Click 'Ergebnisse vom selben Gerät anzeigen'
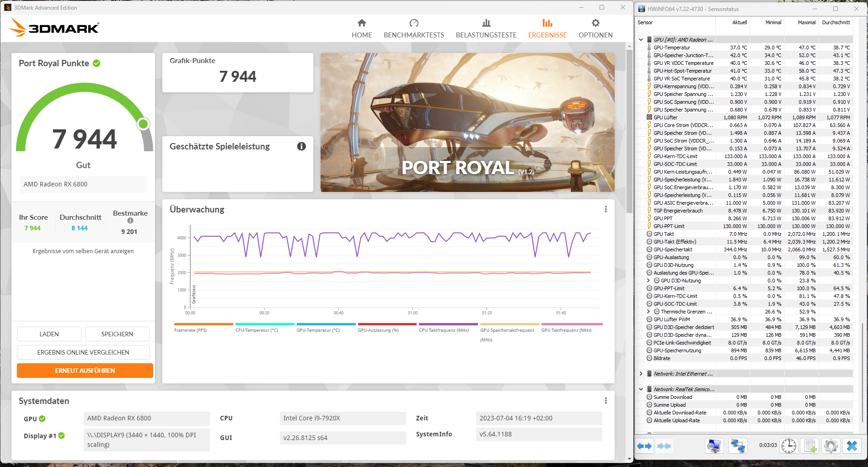 click(83, 251)
